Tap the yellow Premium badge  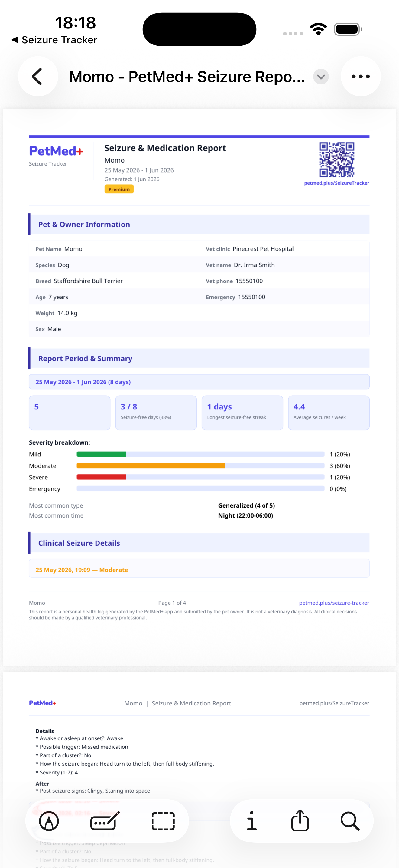point(119,189)
